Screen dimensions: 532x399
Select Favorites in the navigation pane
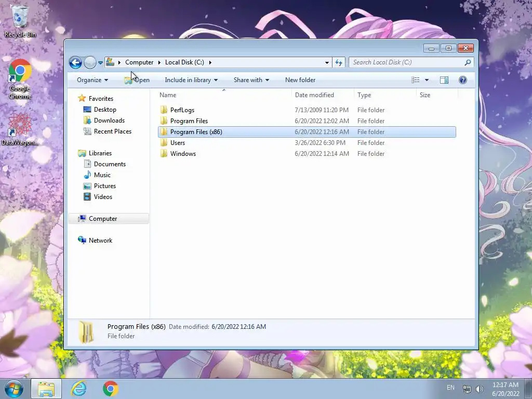101,99
